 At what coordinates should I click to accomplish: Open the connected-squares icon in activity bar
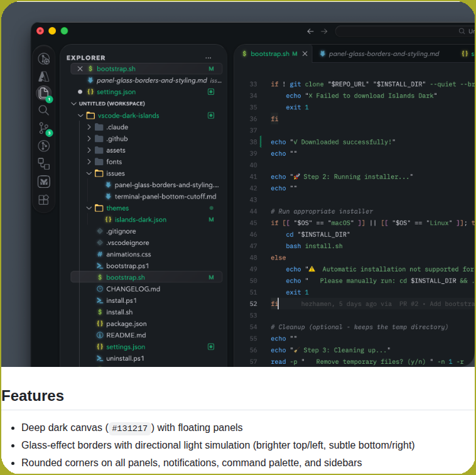point(44,164)
